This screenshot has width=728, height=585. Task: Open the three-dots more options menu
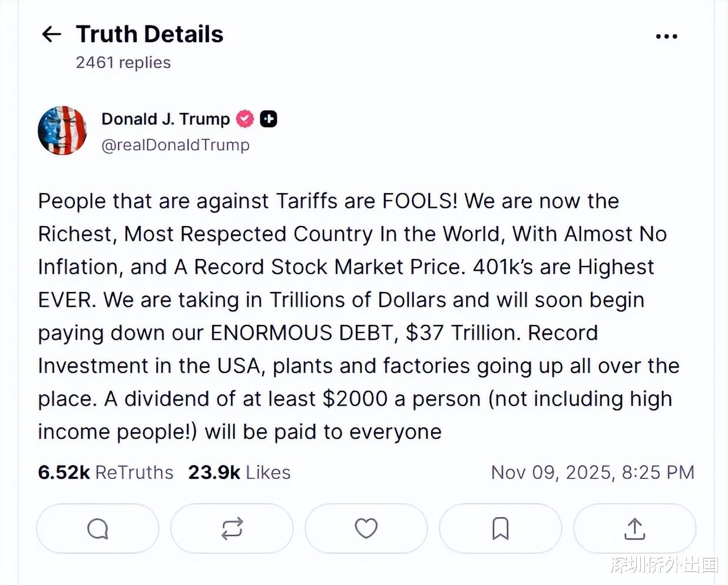pyautogui.click(x=666, y=36)
